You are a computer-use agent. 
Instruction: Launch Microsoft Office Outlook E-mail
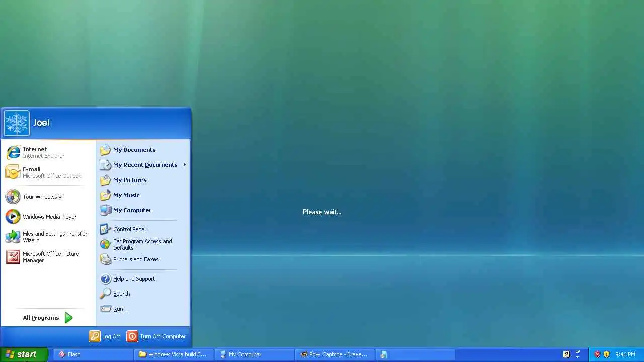point(48,172)
